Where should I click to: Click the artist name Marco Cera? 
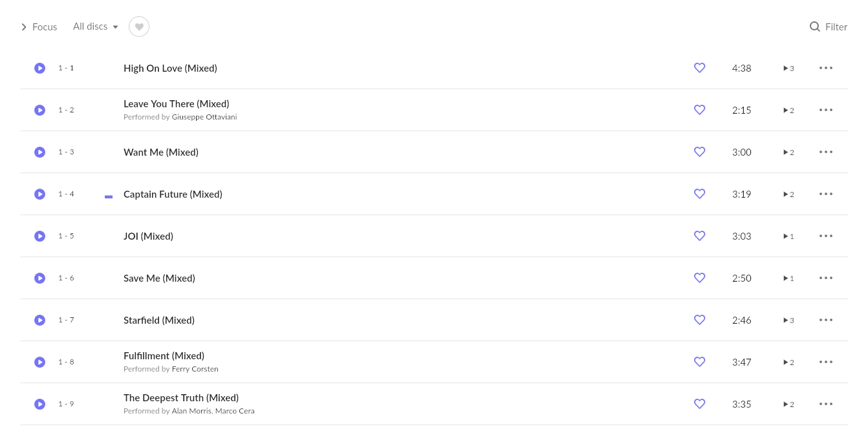click(235, 410)
